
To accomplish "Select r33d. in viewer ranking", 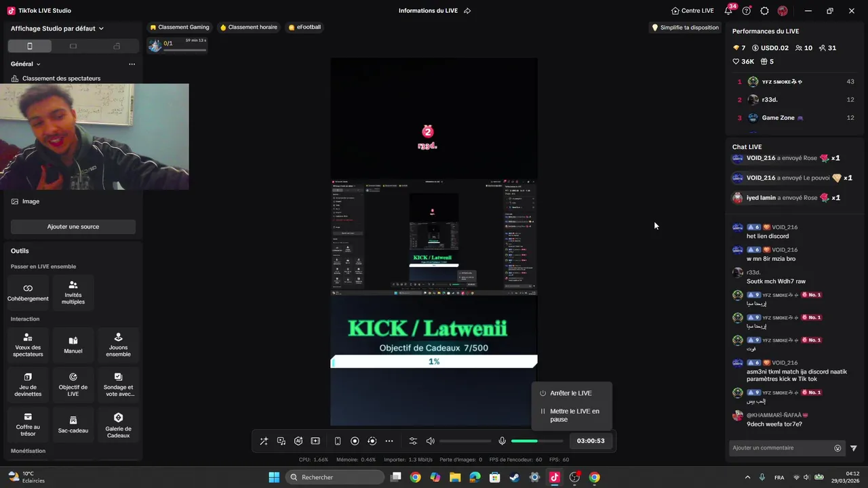I will 795,100.
